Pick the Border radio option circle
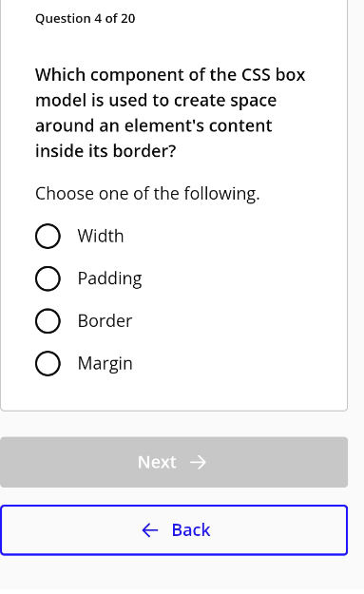The image size is (364, 594). pos(48,321)
